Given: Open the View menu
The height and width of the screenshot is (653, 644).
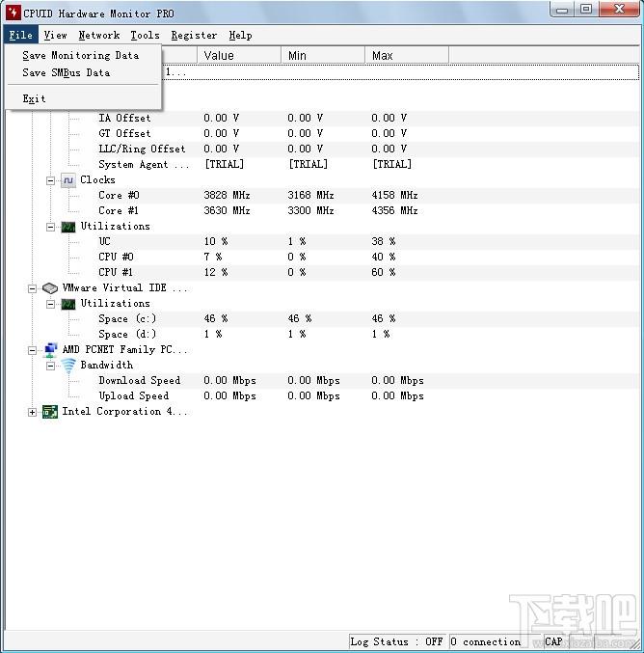Looking at the screenshot, I should pyautogui.click(x=55, y=35).
